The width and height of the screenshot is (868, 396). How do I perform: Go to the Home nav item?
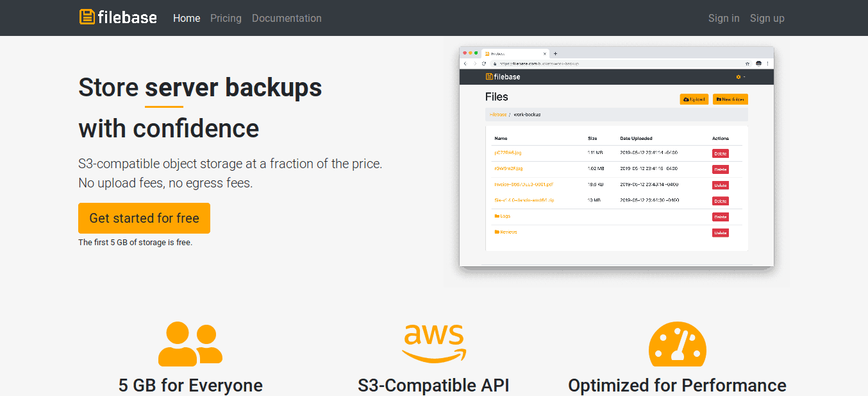[x=187, y=18]
